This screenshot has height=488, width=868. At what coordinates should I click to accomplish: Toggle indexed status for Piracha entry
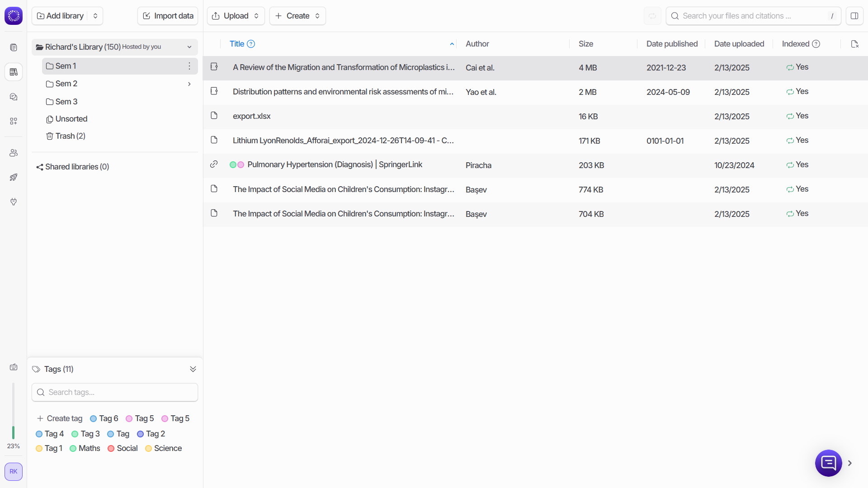click(790, 165)
